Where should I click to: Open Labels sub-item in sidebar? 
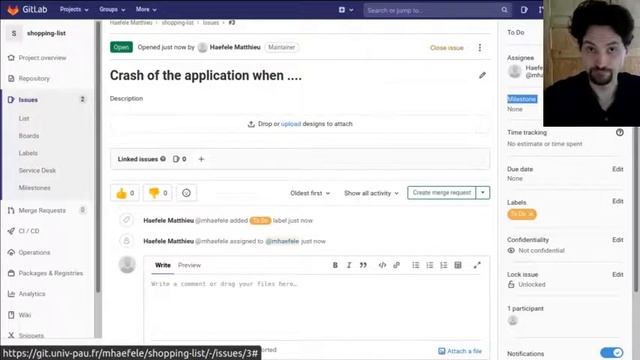[28, 153]
